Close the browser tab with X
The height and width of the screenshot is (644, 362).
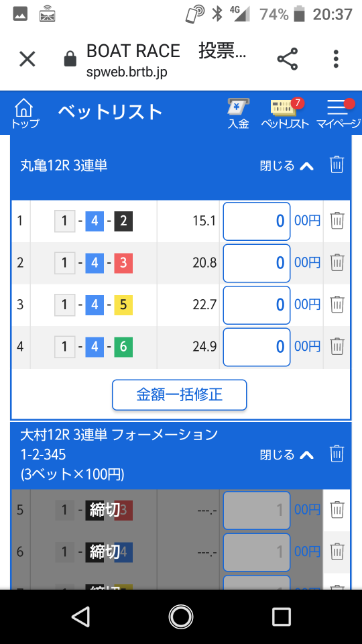[27, 59]
